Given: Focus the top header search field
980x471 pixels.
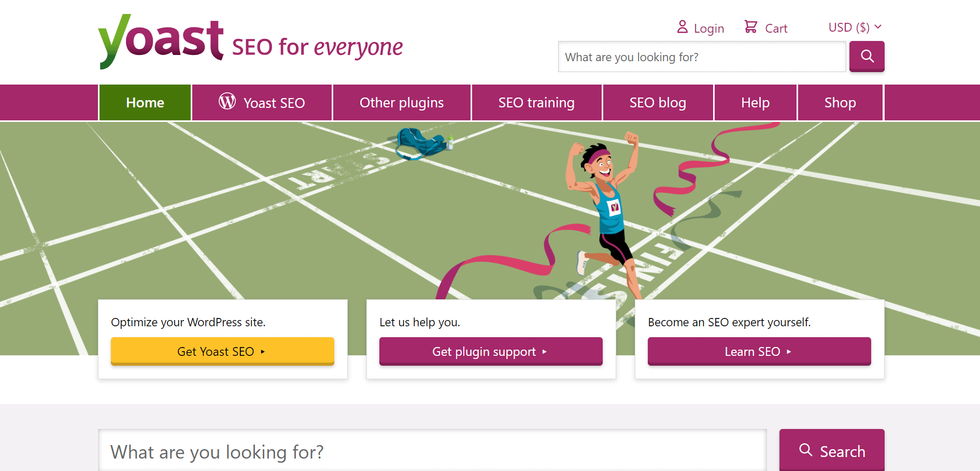Looking at the screenshot, I should click(702, 57).
